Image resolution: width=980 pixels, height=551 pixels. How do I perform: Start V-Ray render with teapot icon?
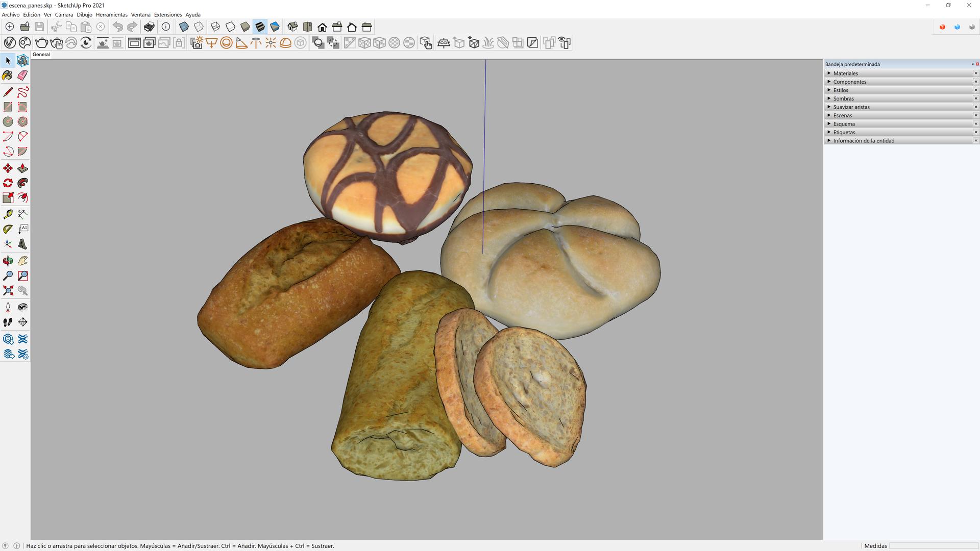(x=41, y=43)
